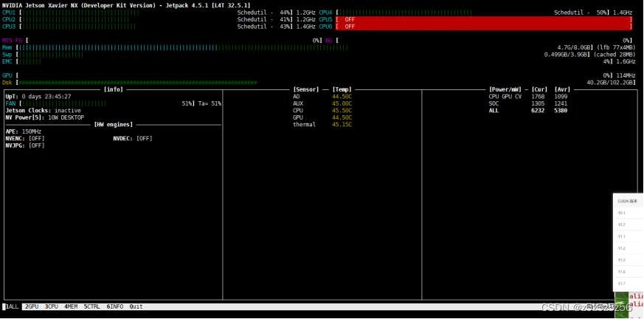Click the '(lfb 77x4MB)' text
The width and height of the screenshot is (644, 319).
615,48
